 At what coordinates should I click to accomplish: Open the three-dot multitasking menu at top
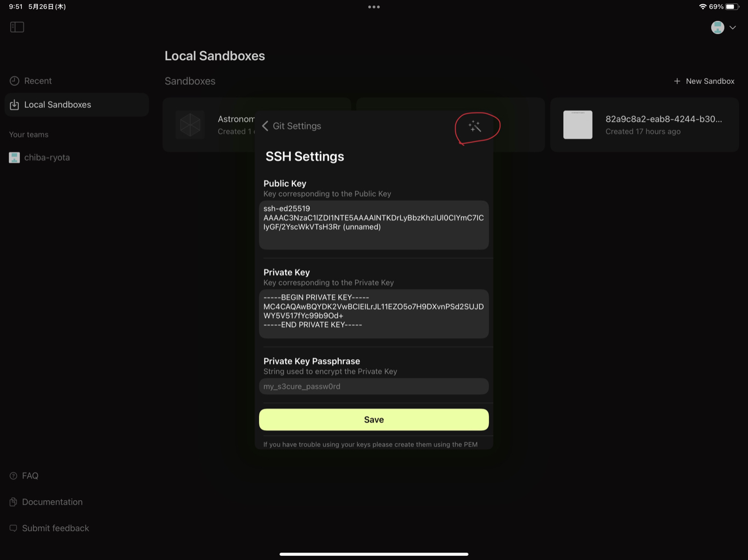[x=374, y=7]
